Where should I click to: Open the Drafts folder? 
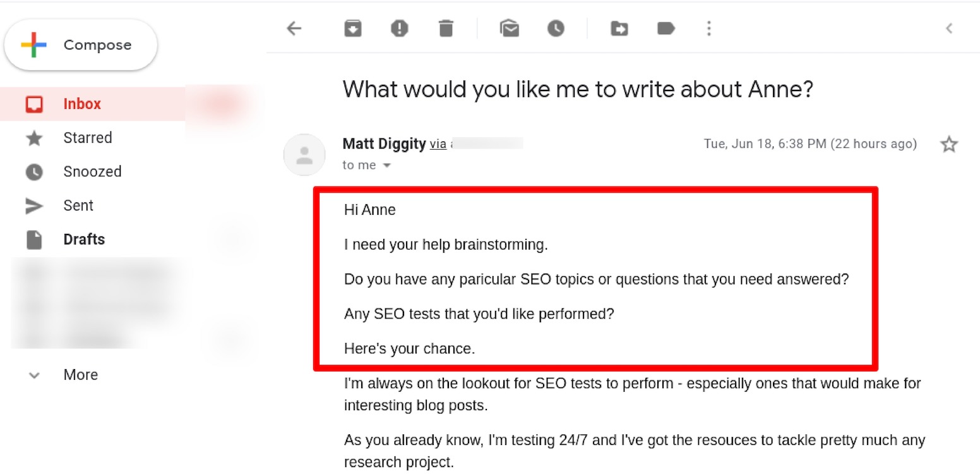pos(83,239)
